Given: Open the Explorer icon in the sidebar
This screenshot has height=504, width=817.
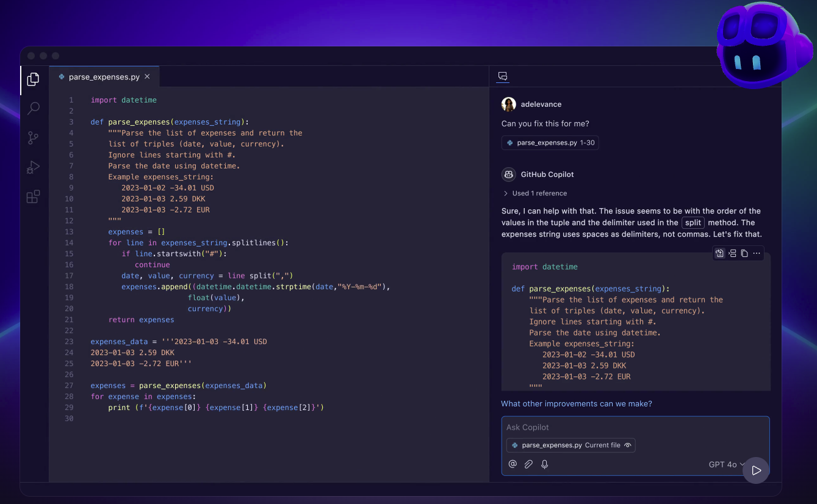Looking at the screenshot, I should [33, 79].
